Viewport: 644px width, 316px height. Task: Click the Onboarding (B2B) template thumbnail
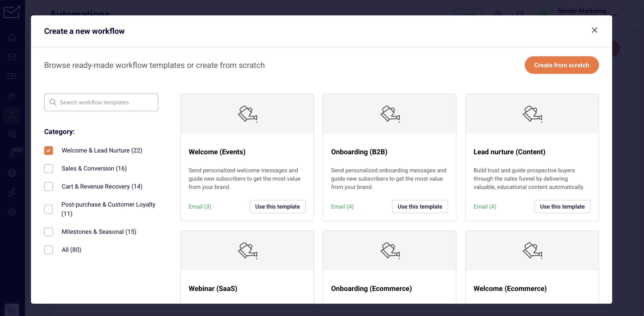(x=389, y=114)
